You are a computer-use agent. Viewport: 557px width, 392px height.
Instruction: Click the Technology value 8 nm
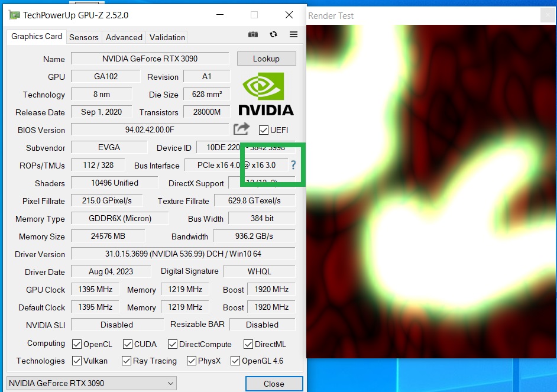102,94
